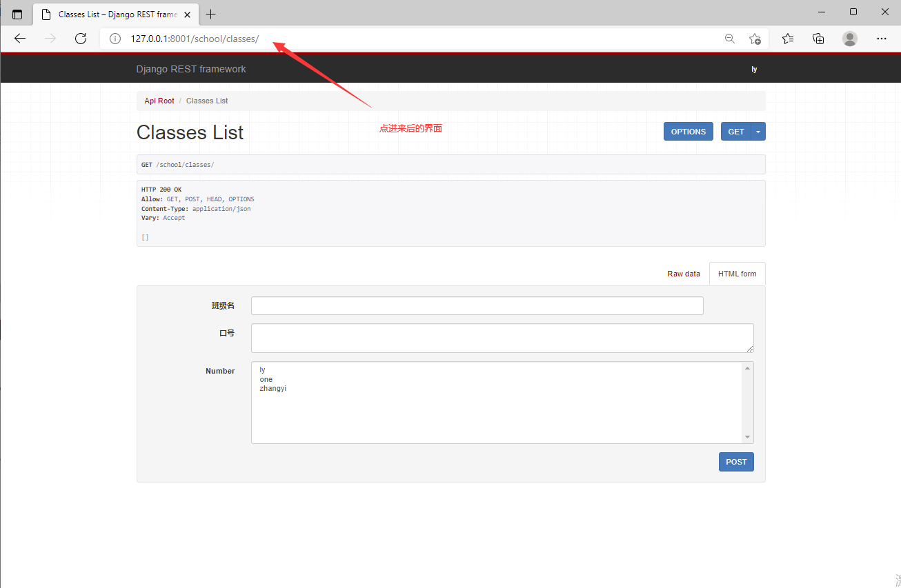Click the browser back arrow
The height and width of the screenshot is (588, 901).
click(20, 39)
